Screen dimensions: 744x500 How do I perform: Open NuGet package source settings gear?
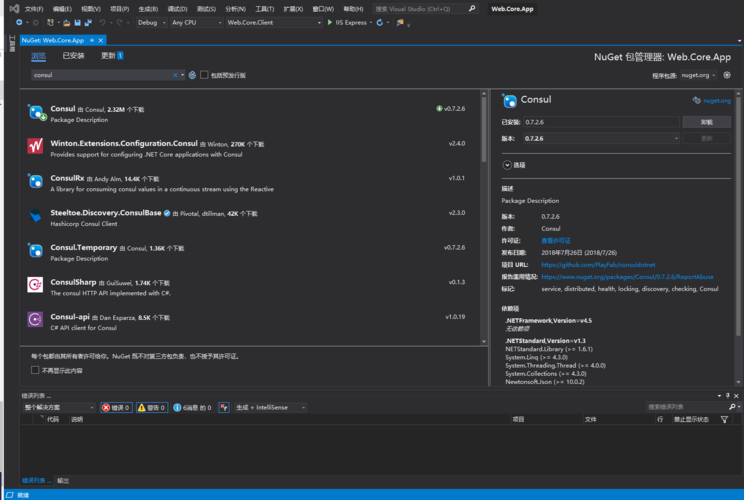(x=727, y=75)
